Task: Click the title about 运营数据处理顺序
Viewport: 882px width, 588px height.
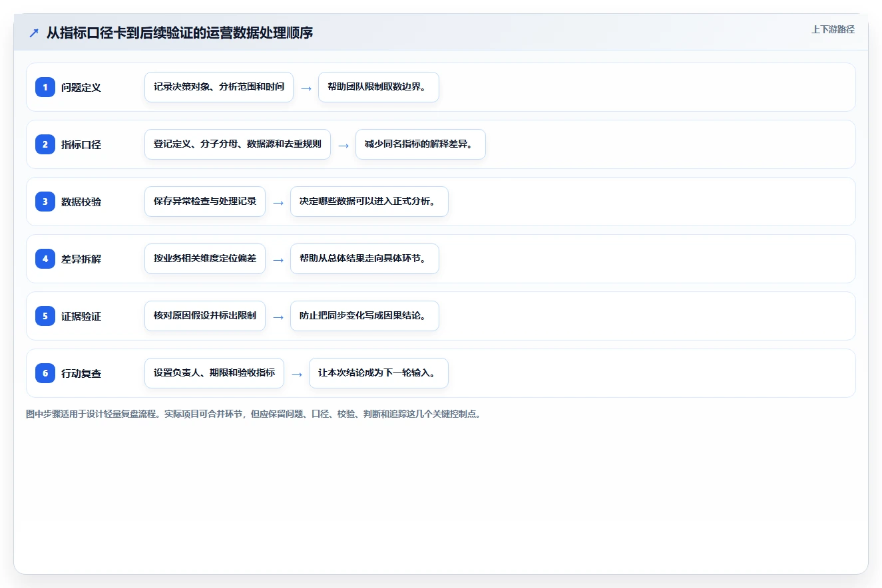Action: pyautogui.click(x=180, y=33)
